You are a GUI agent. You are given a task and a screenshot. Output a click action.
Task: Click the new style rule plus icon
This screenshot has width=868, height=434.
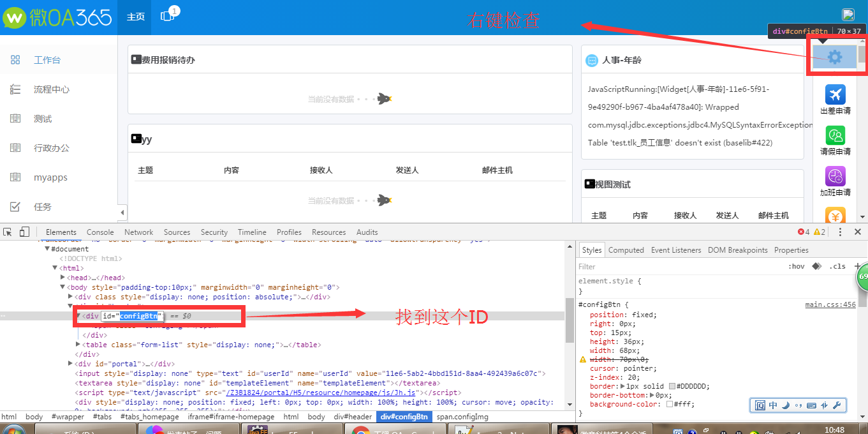[857, 266]
